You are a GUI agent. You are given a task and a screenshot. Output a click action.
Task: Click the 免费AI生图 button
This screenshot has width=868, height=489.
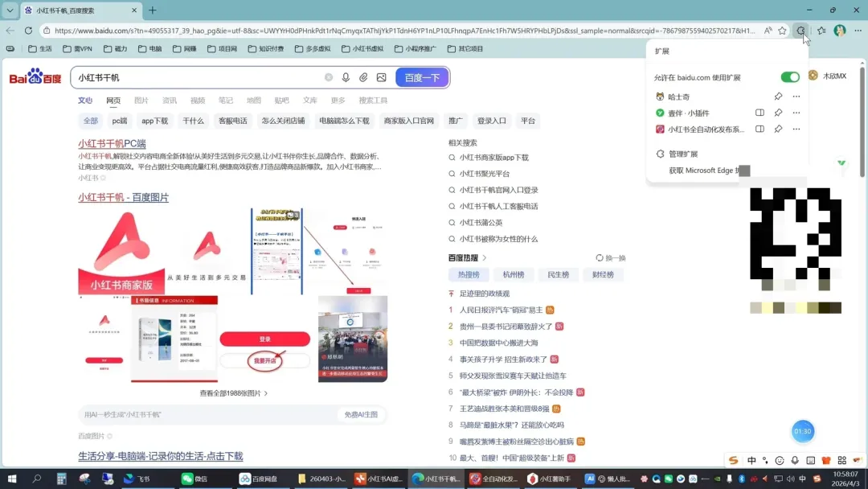pos(361,414)
